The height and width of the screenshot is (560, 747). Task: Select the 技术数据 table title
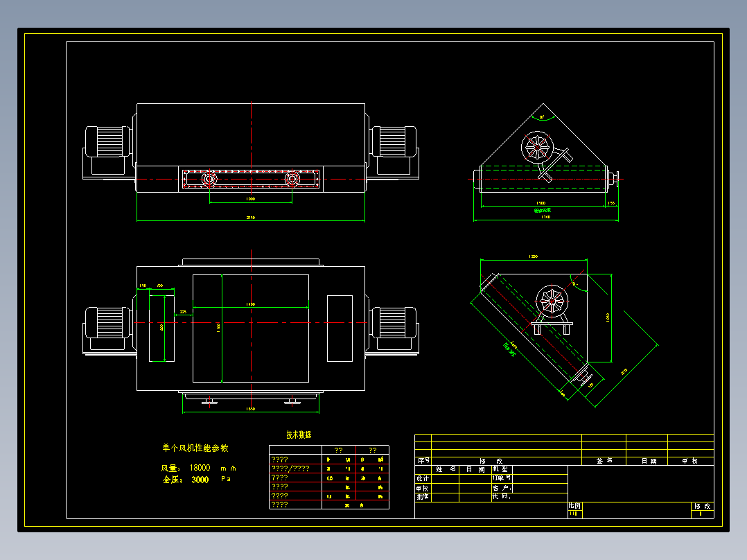(299, 435)
